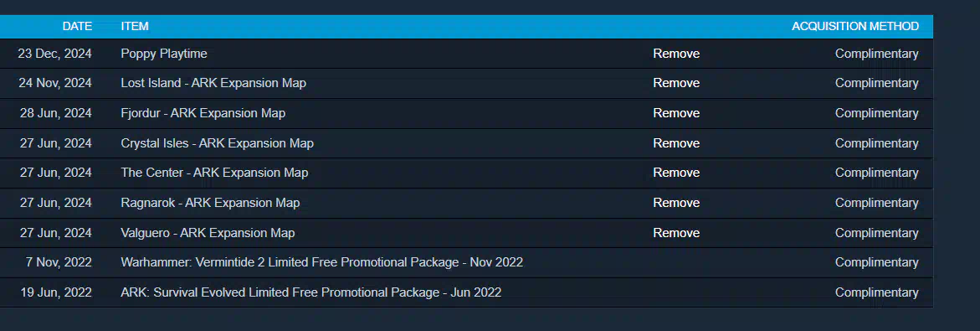Click the DATE column header
Screen dimensions: 980x331
pyautogui.click(x=77, y=26)
